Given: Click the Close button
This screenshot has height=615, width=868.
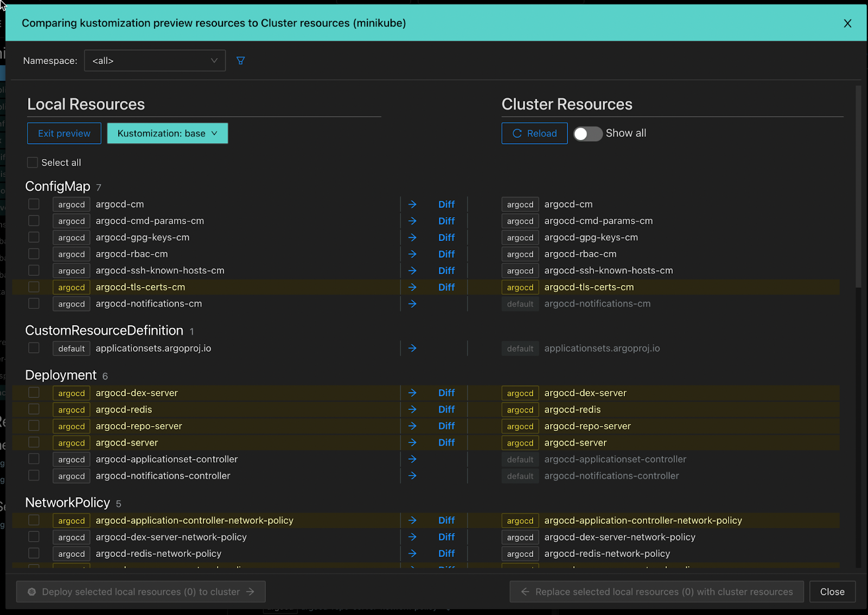Looking at the screenshot, I should coord(832,592).
